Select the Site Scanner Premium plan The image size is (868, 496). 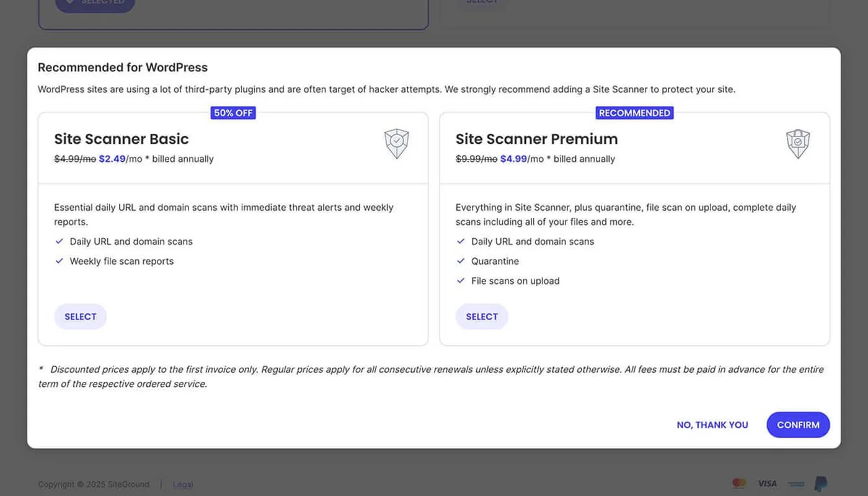(x=482, y=317)
